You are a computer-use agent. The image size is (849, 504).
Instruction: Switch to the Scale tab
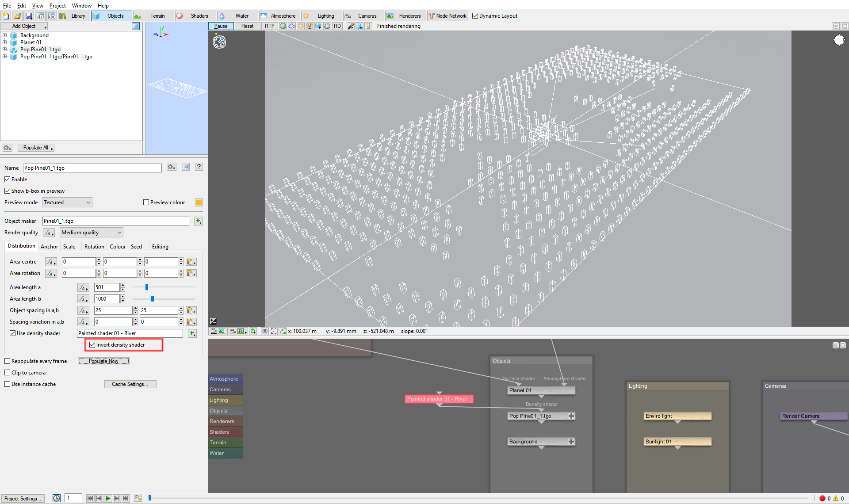pos(69,247)
